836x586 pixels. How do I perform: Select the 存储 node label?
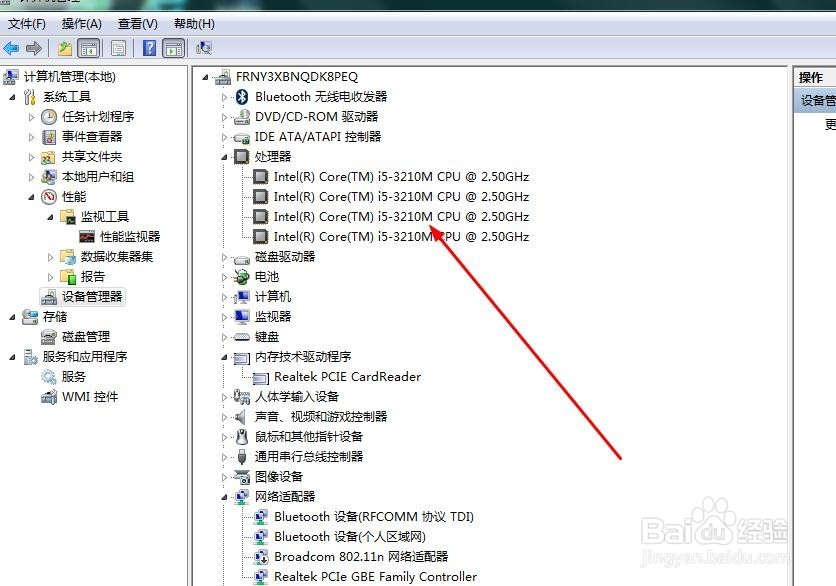(x=55, y=317)
